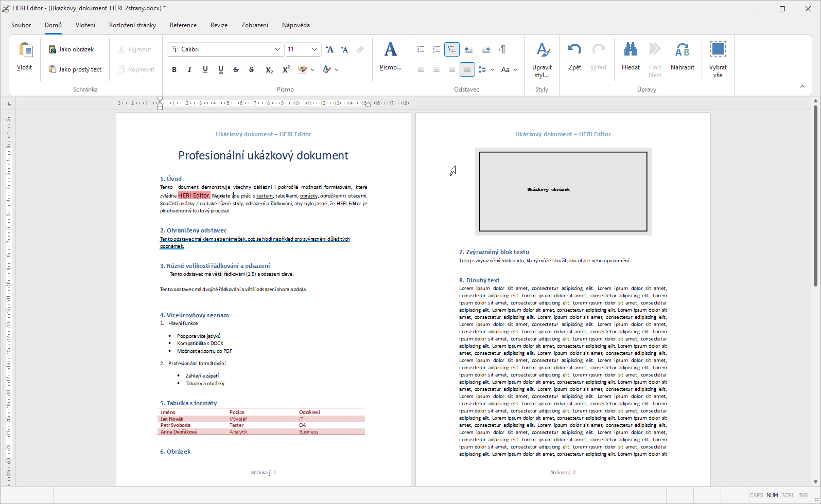
Task: Toggle bold formatting
Action: (x=174, y=69)
